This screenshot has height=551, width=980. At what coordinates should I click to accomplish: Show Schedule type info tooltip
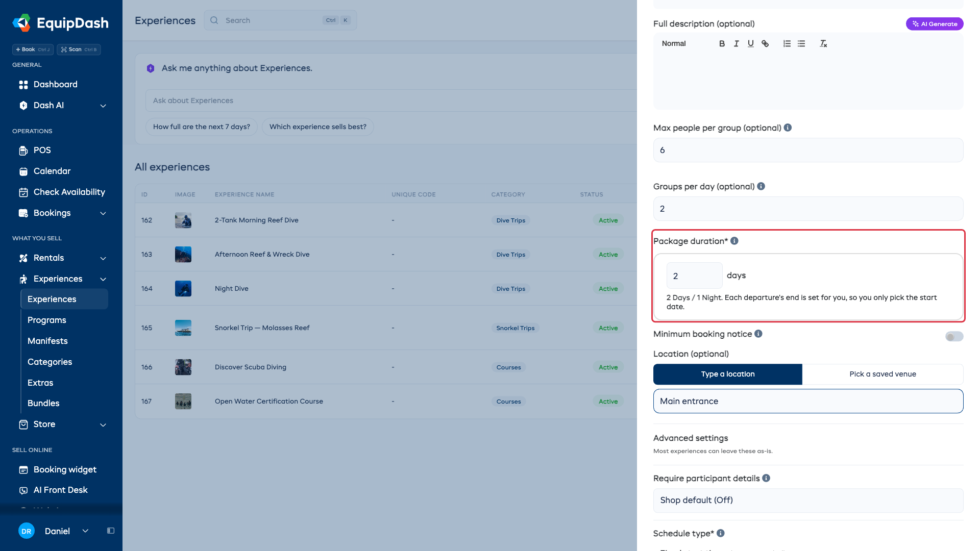point(721,533)
